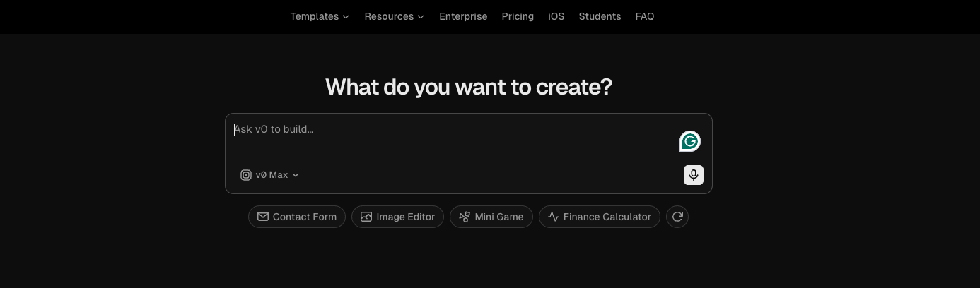Expand the Resources menu chevron

421,16
